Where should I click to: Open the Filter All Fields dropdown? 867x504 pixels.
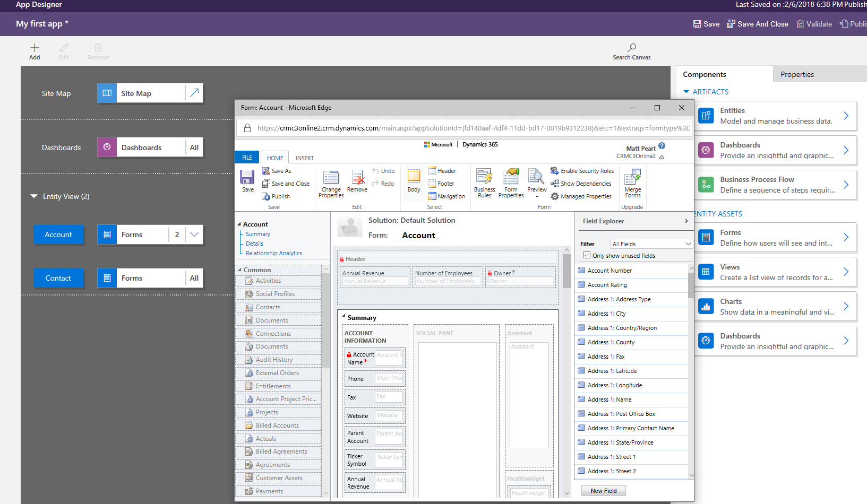pyautogui.click(x=651, y=244)
